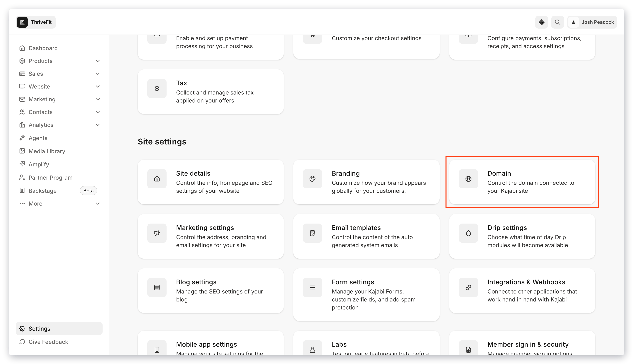
Task: Click the Amplify icon in sidebar
Action: click(x=22, y=164)
